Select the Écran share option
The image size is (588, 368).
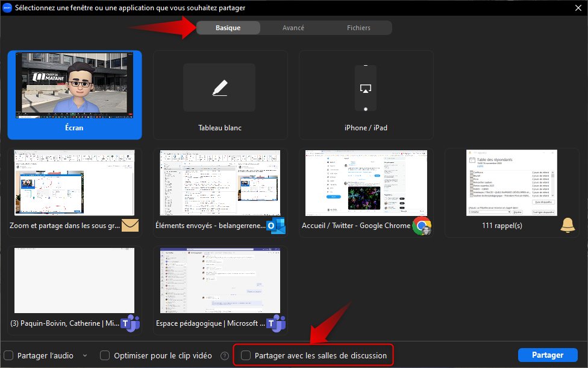[75, 95]
